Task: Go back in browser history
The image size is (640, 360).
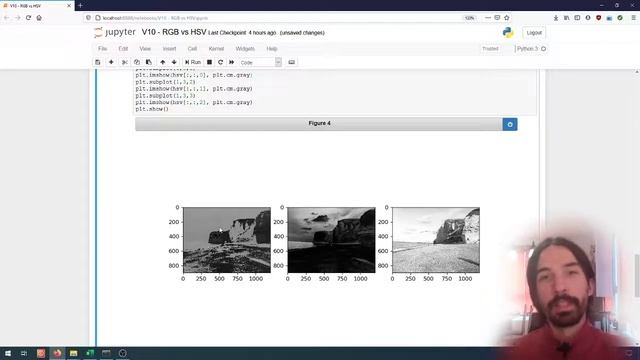Action: pyautogui.click(x=6, y=18)
